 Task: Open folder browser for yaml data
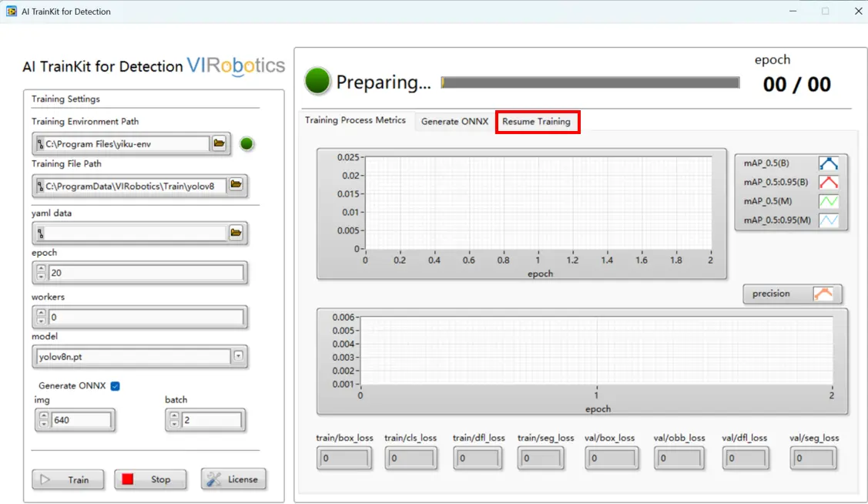236,233
